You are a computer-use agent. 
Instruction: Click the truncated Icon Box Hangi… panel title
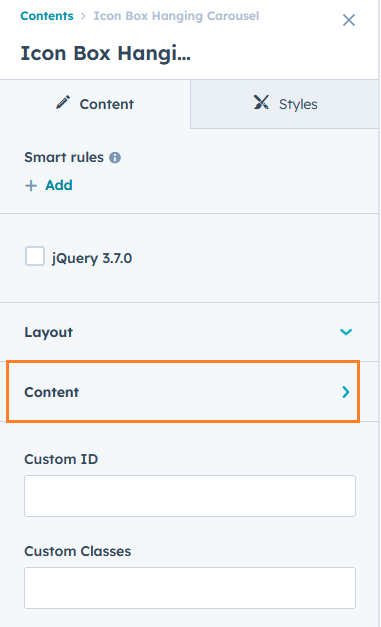point(106,54)
